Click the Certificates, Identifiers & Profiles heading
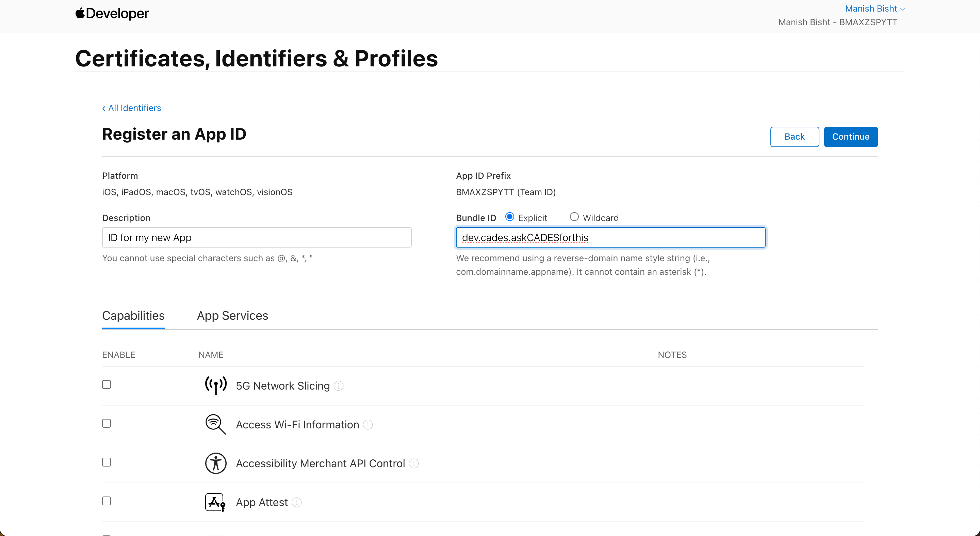The image size is (980, 536). point(257,58)
